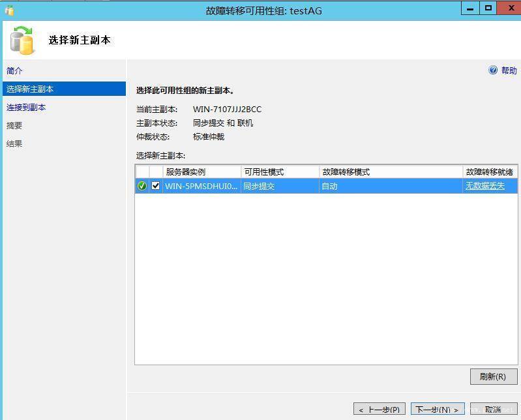This screenshot has width=521, height=420.
Task: Proceed with 下一步(N) button
Action: [438, 410]
